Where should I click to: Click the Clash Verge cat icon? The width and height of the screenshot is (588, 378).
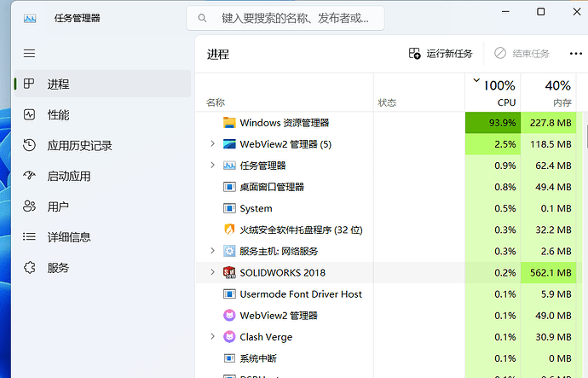point(229,337)
